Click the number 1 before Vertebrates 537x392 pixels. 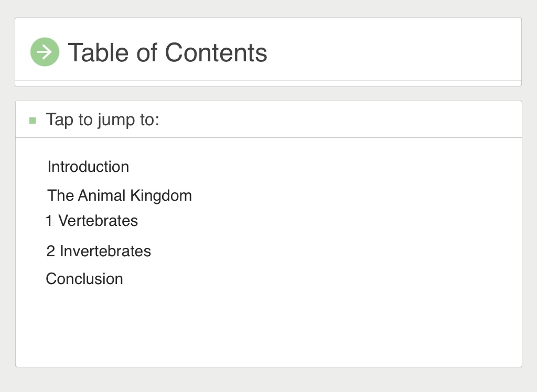coord(49,221)
